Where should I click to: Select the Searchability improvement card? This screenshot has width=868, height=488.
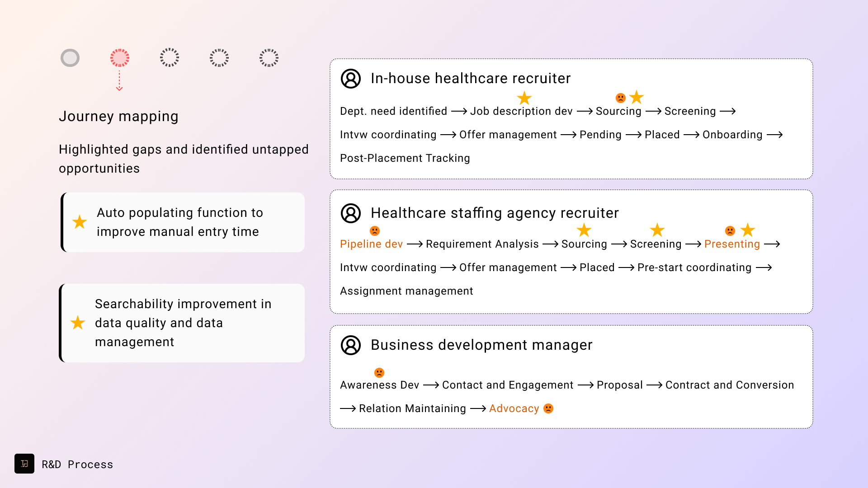click(183, 323)
